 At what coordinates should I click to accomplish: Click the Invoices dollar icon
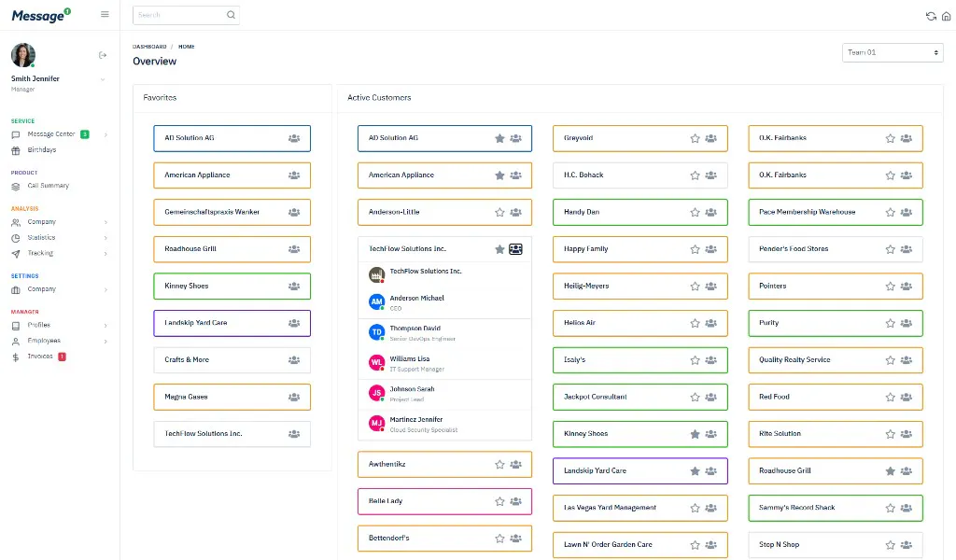[x=16, y=357]
